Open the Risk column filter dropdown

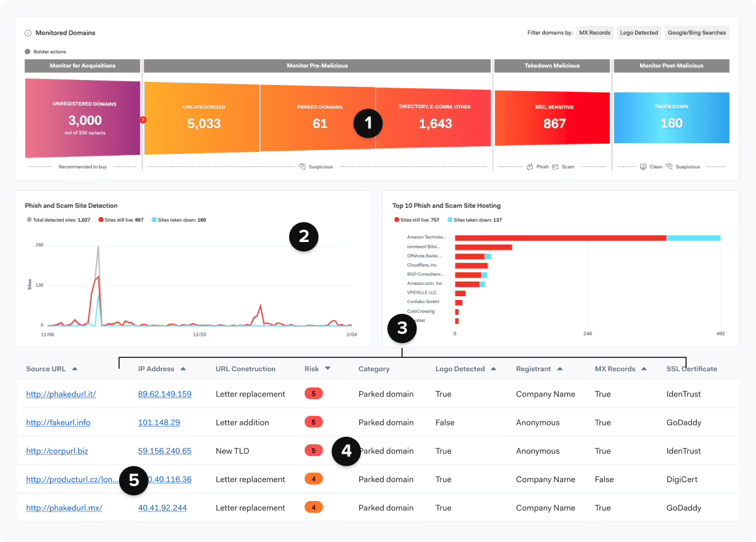(328, 369)
